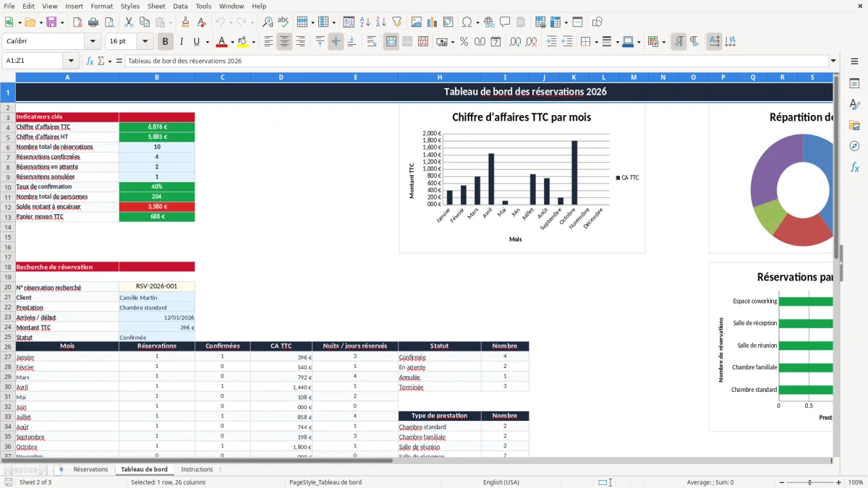Insert Chart icon in toolbar
Image resolution: width=868 pixels, height=488 pixels.
point(433,22)
